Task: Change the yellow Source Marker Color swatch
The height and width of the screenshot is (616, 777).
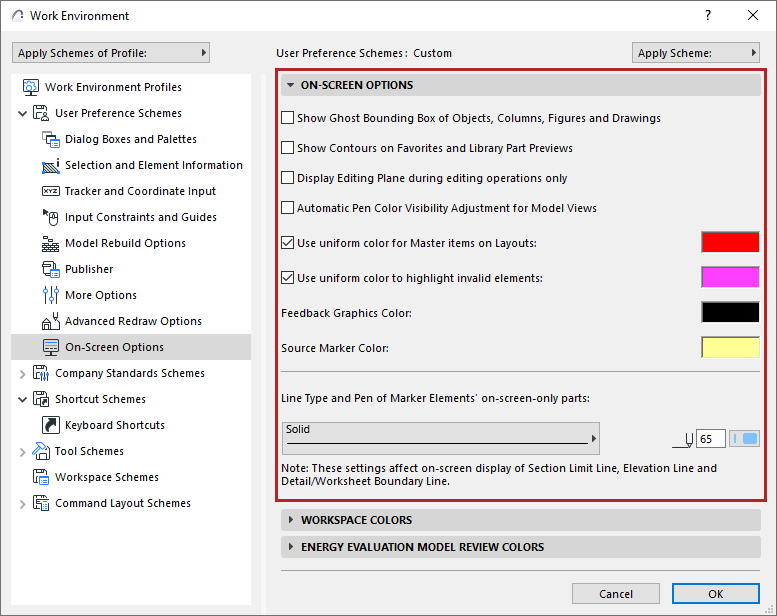Action: click(x=730, y=347)
